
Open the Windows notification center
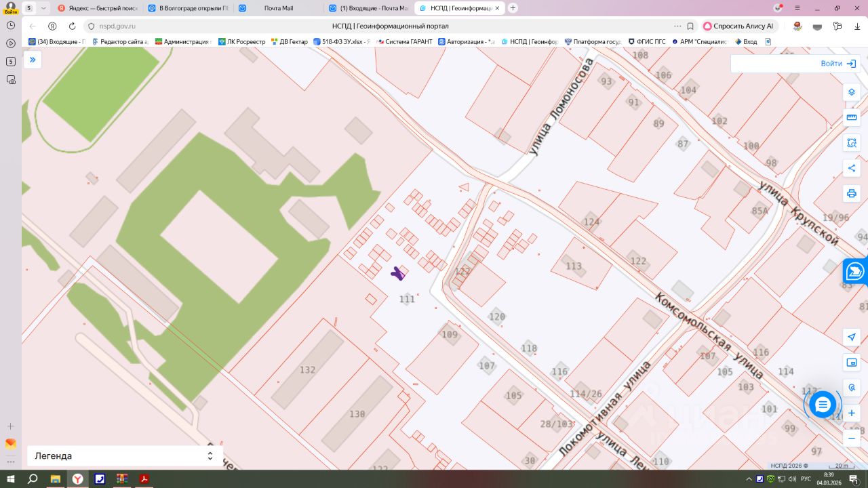click(x=854, y=479)
